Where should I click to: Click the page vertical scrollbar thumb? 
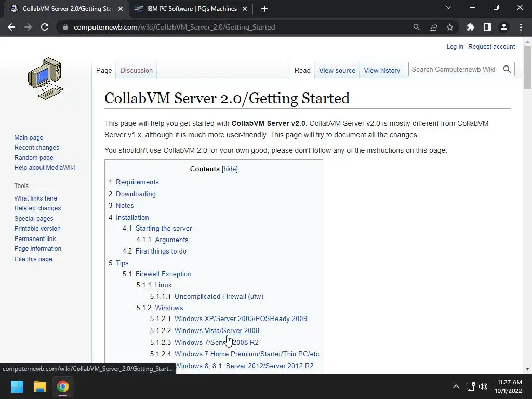click(x=527, y=68)
